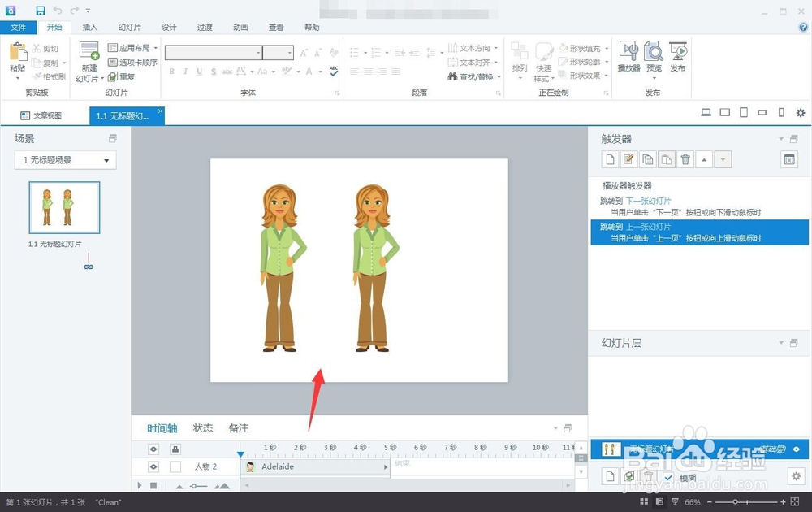
Task: Open slide layer properties gear
Action: 797,476
